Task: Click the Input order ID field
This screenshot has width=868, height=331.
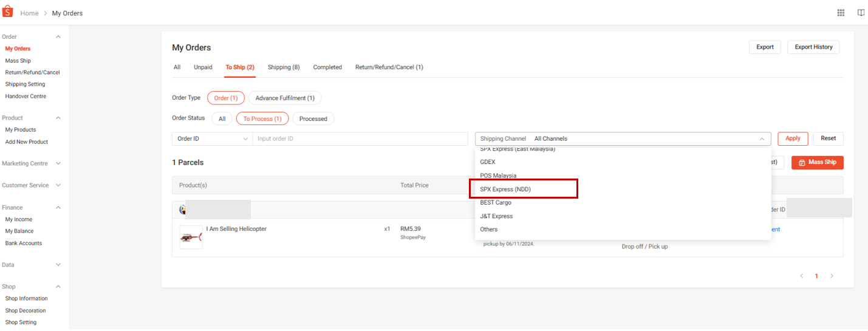Action: pyautogui.click(x=360, y=139)
